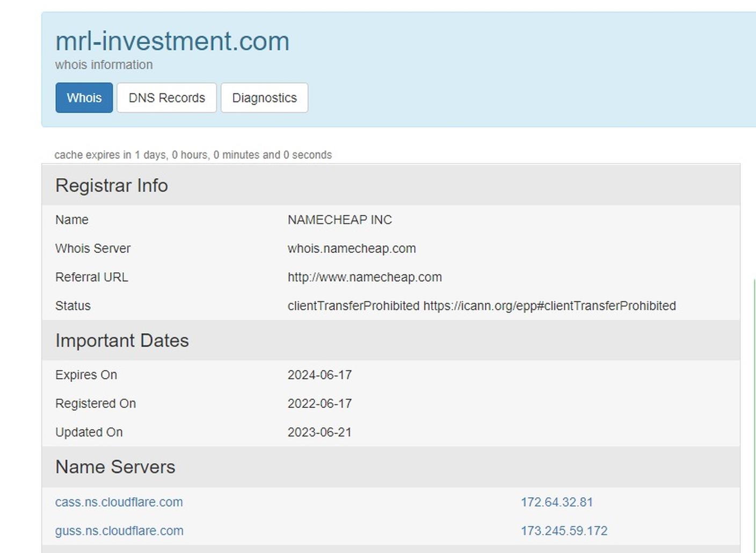
Task: Select the Whois tab button
Action: click(x=84, y=98)
